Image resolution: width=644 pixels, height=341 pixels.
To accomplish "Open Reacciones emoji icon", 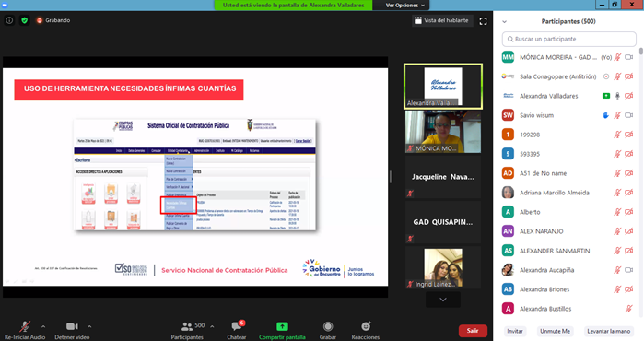I will pos(366,326).
